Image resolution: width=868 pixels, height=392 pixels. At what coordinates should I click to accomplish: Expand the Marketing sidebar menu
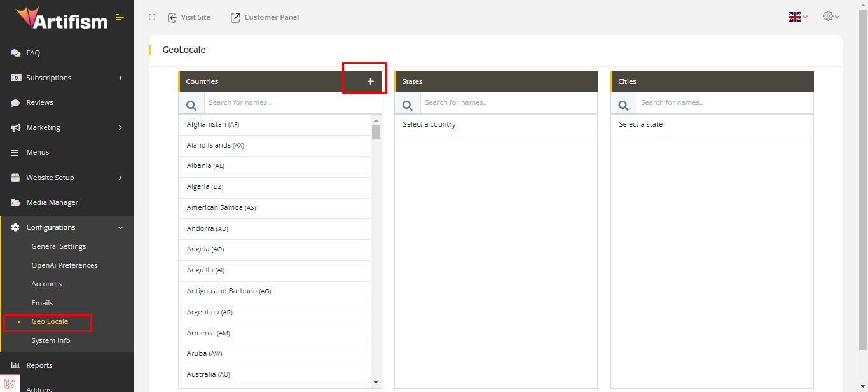[x=67, y=127]
